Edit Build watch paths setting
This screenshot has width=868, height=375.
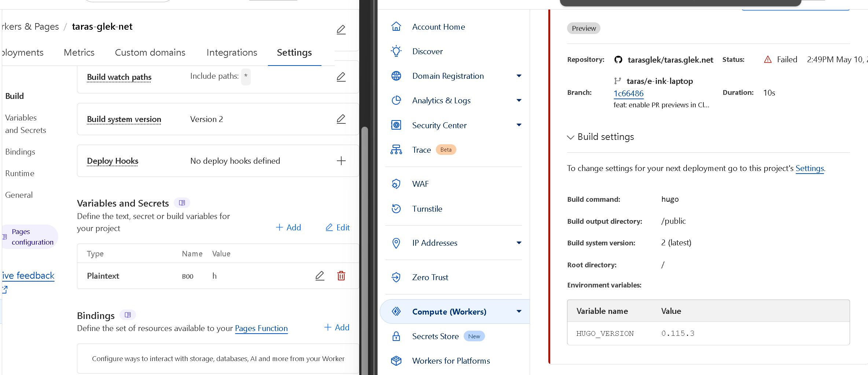click(341, 77)
